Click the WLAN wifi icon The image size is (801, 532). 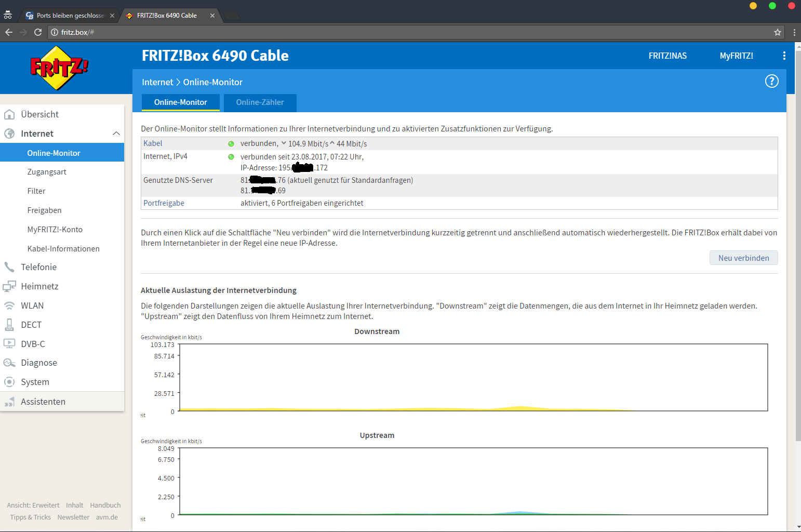point(9,305)
